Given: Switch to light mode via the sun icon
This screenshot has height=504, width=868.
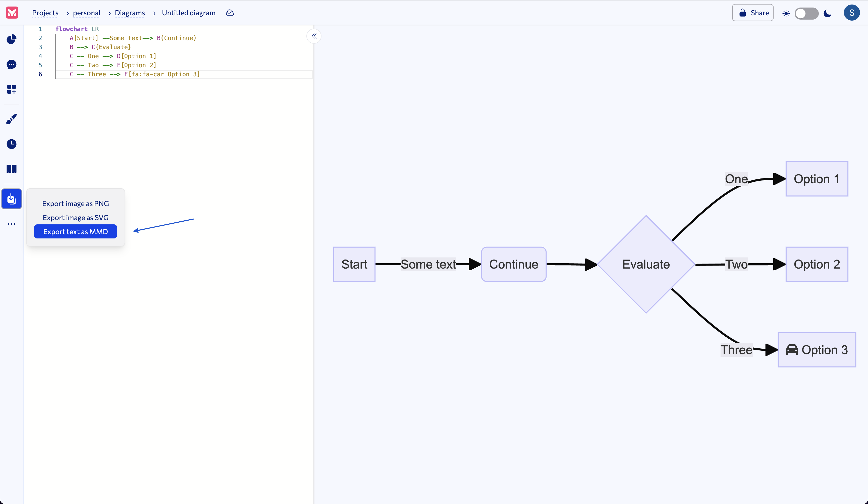Looking at the screenshot, I should pos(786,13).
